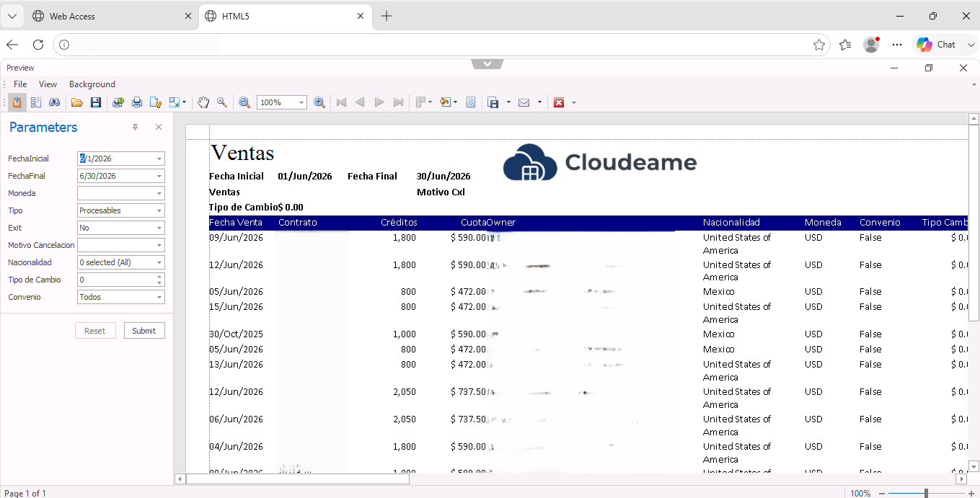
Task: Go to Previous Page toolbar button
Action: tap(361, 102)
